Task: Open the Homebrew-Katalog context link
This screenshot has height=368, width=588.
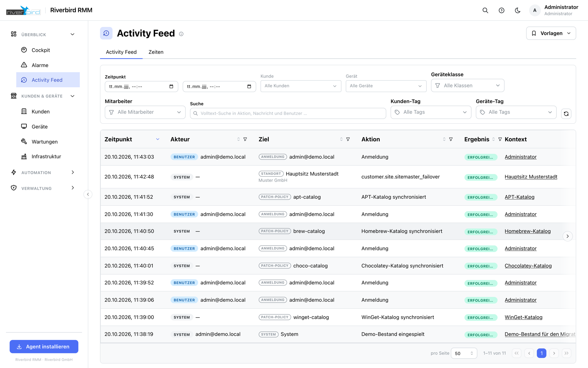Action: pos(528,231)
